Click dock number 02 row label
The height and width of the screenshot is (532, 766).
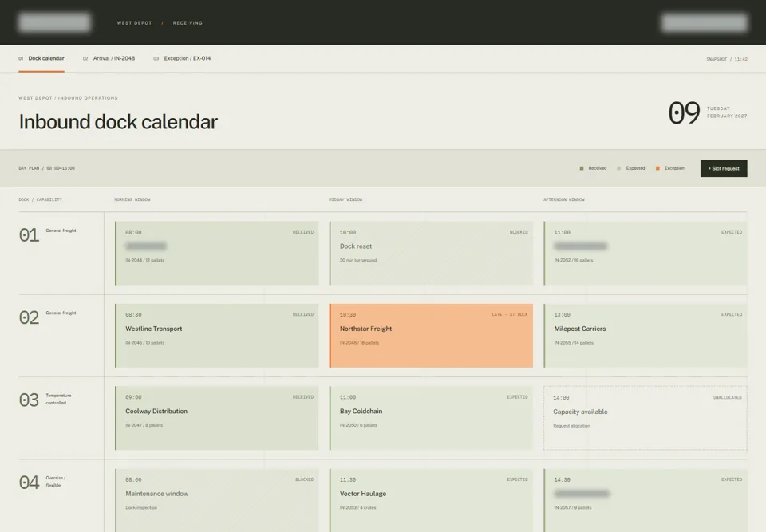point(29,318)
